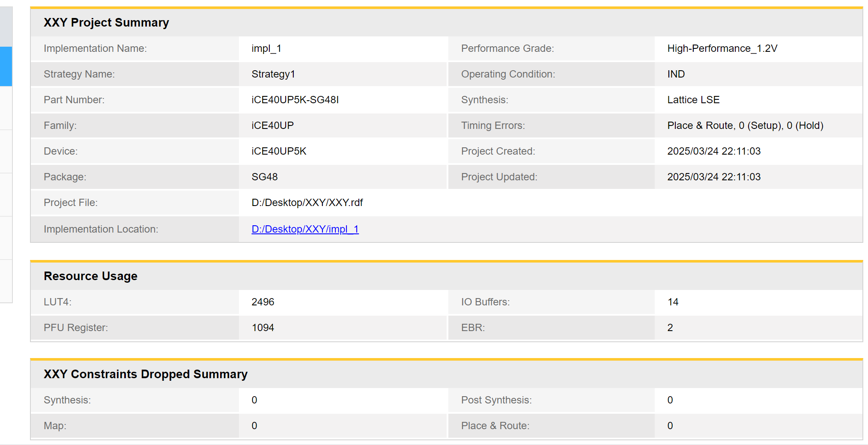868x445 pixels.
Task: Click the SG48 package value
Action: coord(265,177)
